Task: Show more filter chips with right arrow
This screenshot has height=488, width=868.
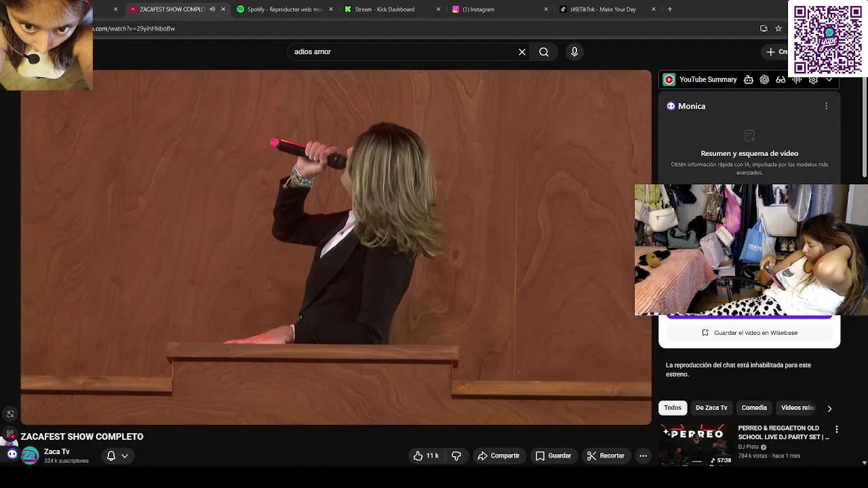Action: [829, 408]
